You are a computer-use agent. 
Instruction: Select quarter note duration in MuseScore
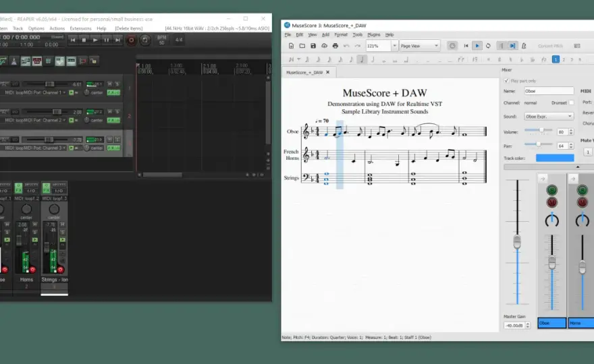pos(362,59)
